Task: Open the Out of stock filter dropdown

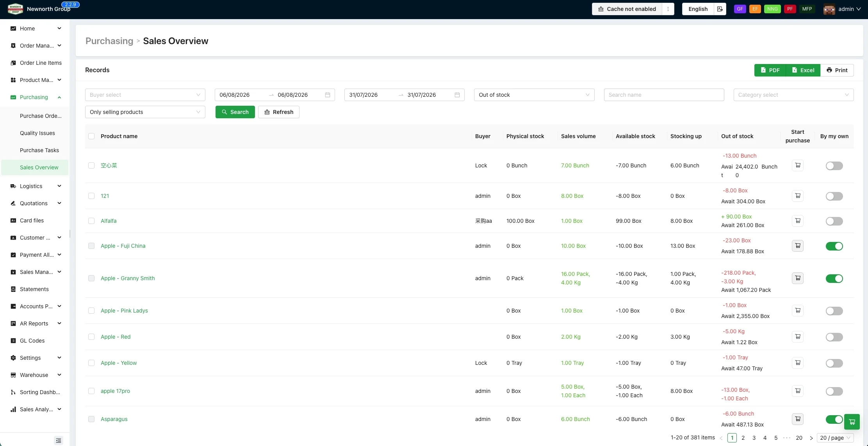Action: [534, 95]
